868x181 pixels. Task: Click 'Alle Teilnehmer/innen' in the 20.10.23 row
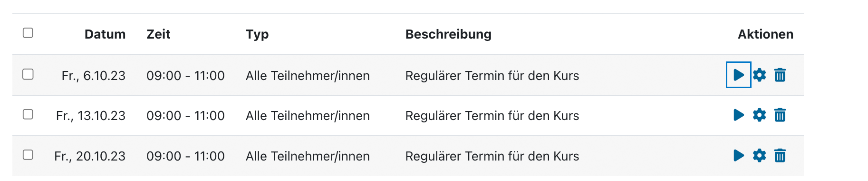pos(308,156)
